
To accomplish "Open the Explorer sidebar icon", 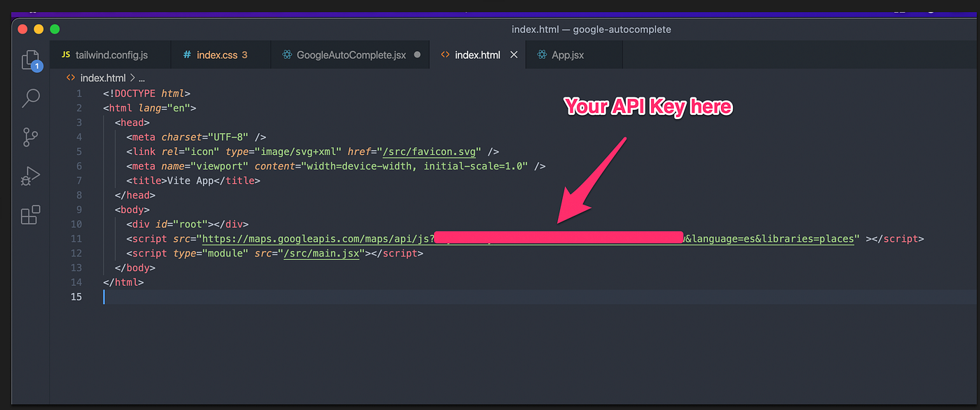I will 30,60.
